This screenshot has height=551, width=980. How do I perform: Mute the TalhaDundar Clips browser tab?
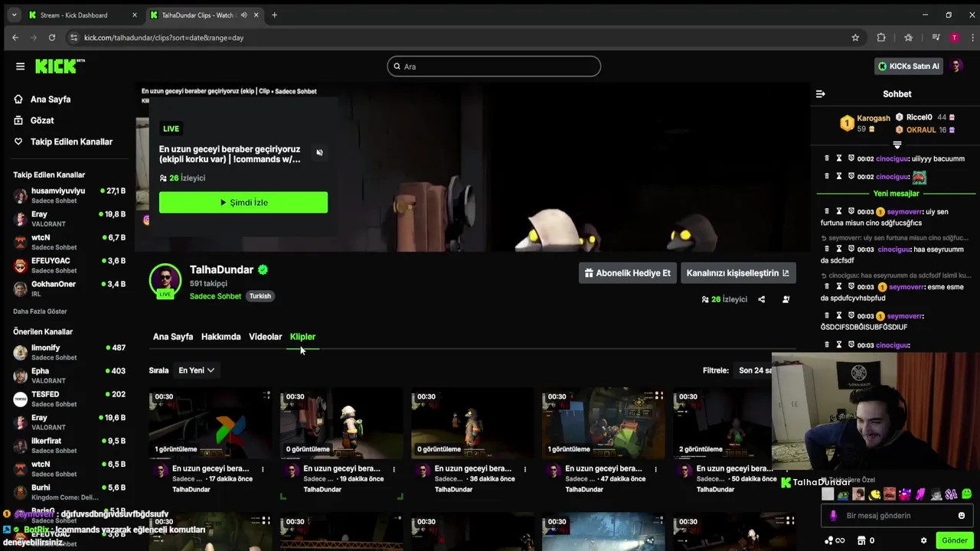tap(244, 15)
